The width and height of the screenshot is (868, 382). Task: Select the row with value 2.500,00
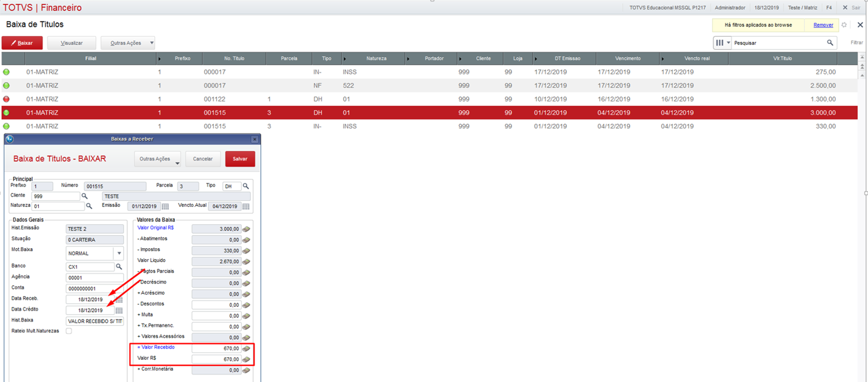coord(429,85)
